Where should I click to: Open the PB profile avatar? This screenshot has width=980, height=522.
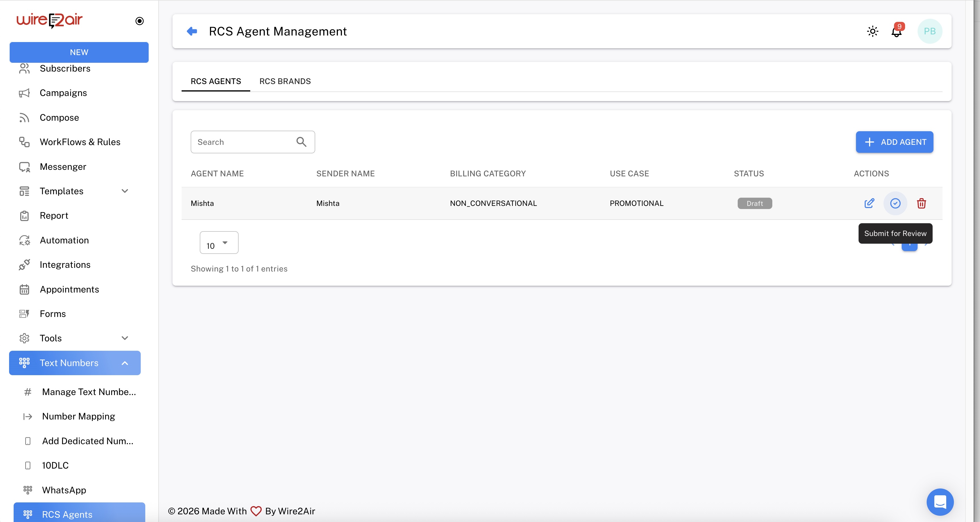[929, 31]
